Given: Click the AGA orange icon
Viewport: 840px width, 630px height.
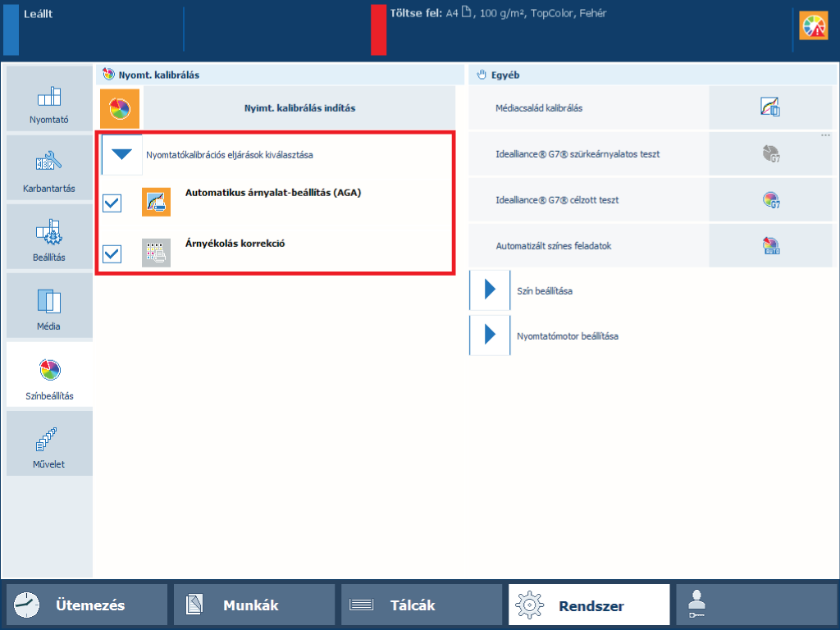Looking at the screenshot, I should click(156, 202).
